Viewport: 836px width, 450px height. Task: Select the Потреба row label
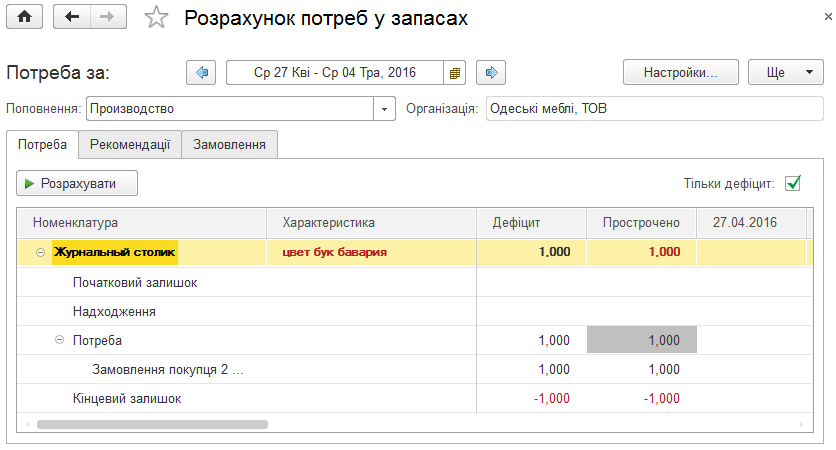[x=97, y=341]
